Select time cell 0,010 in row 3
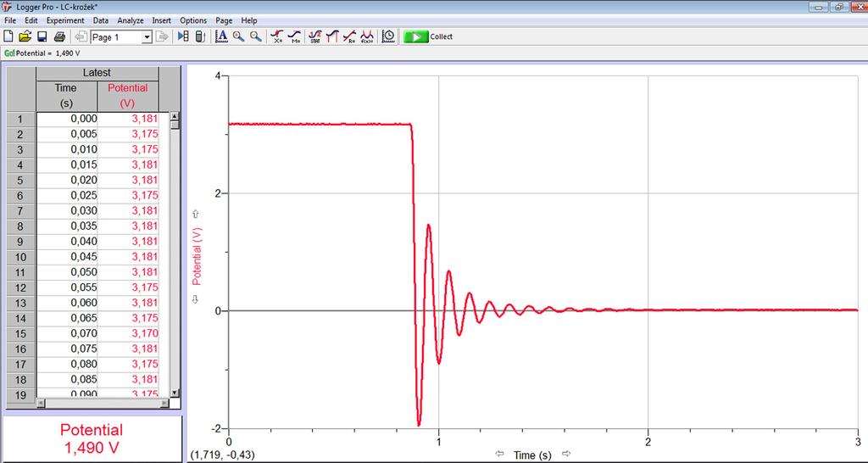 click(x=67, y=149)
